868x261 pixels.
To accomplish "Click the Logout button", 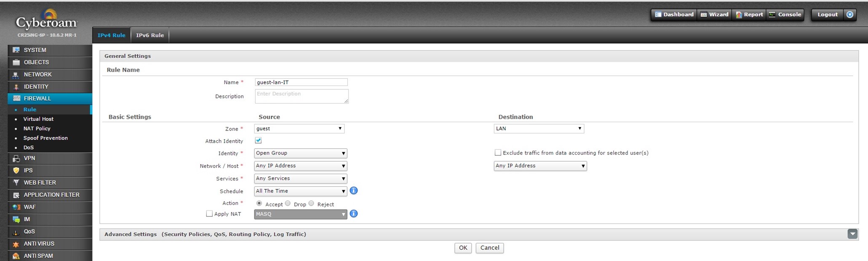I will pyautogui.click(x=828, y=14).
